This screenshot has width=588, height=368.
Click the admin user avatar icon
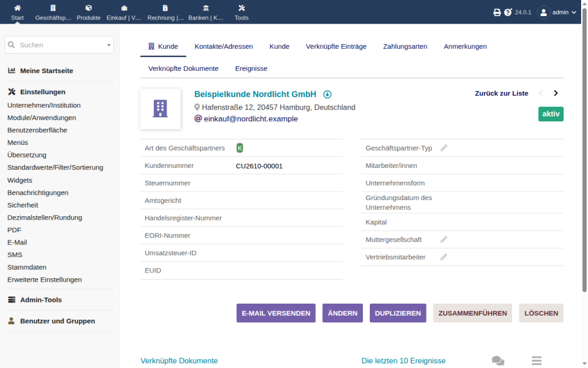(x=543, y=13)
